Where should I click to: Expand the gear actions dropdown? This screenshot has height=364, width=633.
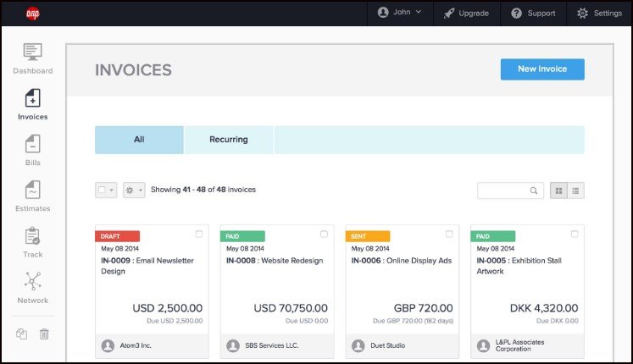134,190
